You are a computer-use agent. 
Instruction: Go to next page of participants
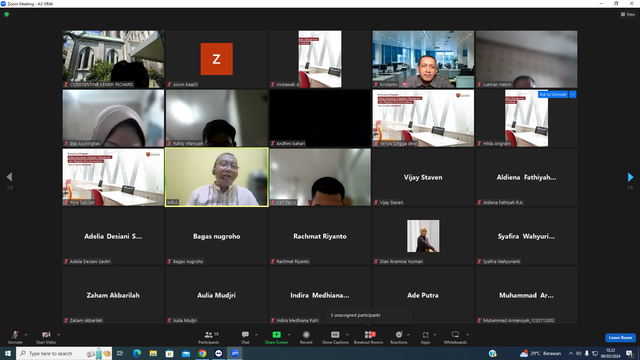pos(630,177)
